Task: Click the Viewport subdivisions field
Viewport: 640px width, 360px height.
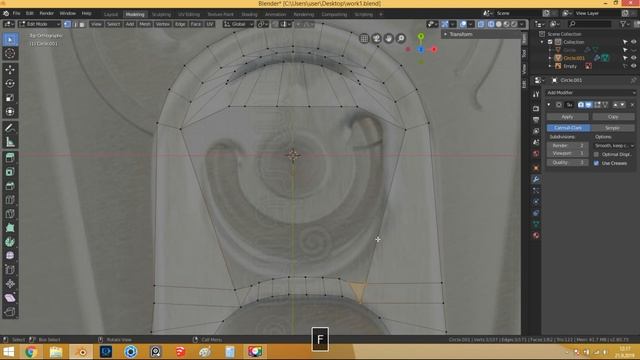Action: point(568,154)
